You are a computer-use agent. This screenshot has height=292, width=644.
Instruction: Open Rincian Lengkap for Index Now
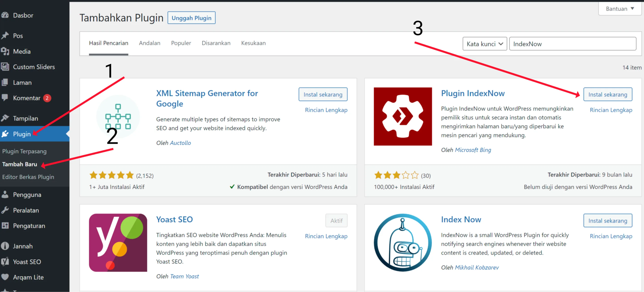(611, 236)
